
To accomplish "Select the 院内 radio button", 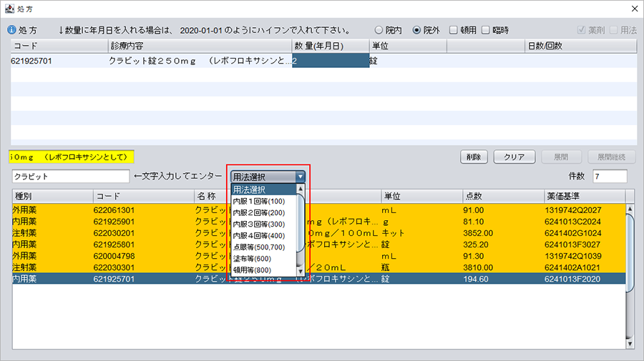I will 379,30.
